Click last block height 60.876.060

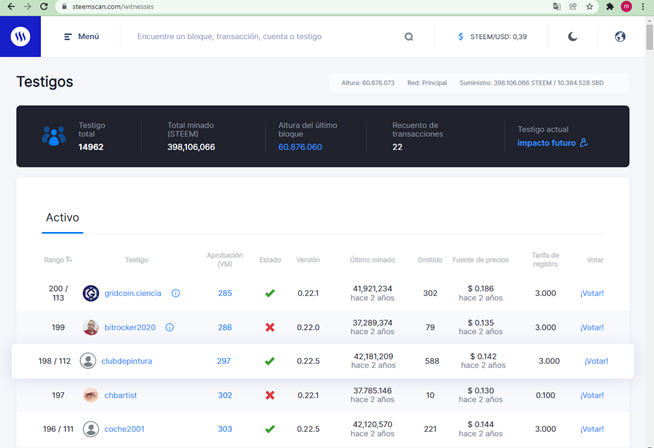(300, 147)
